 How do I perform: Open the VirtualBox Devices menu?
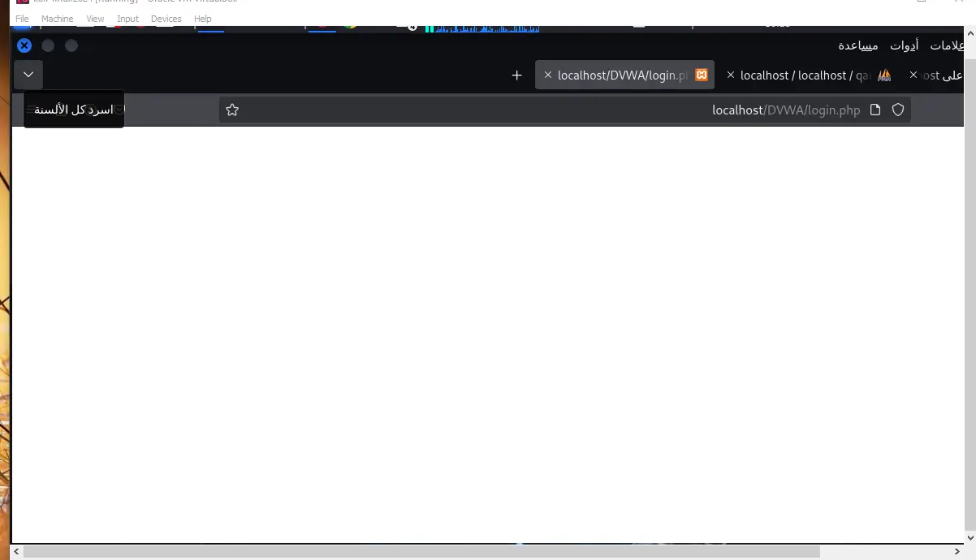coord(166,19)
